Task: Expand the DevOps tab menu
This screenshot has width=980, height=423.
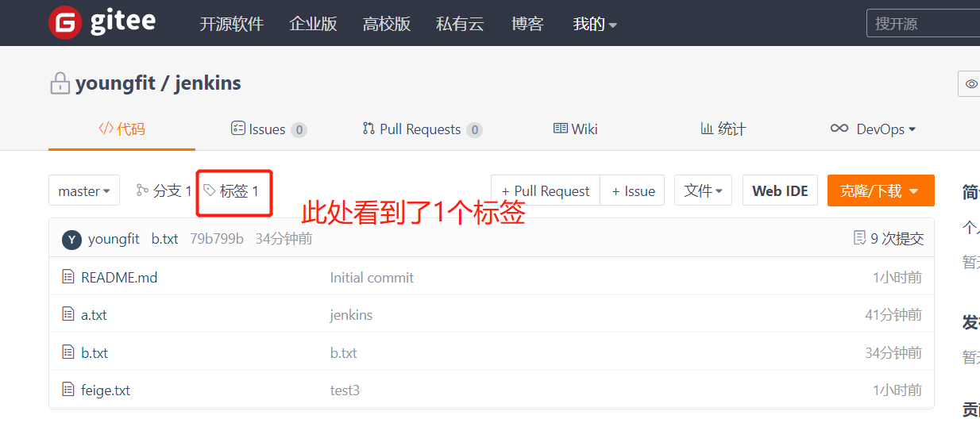Action: [873, 129]
